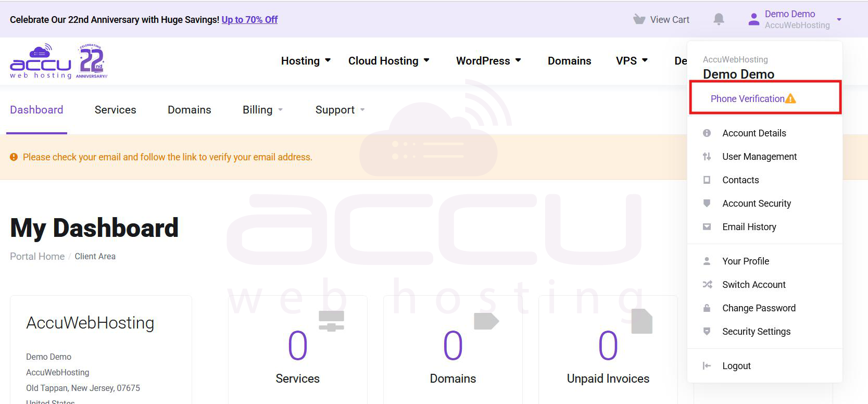Open the Billing submenu
The height and width of the screenshot is (404, 868).
click(262, 110)
